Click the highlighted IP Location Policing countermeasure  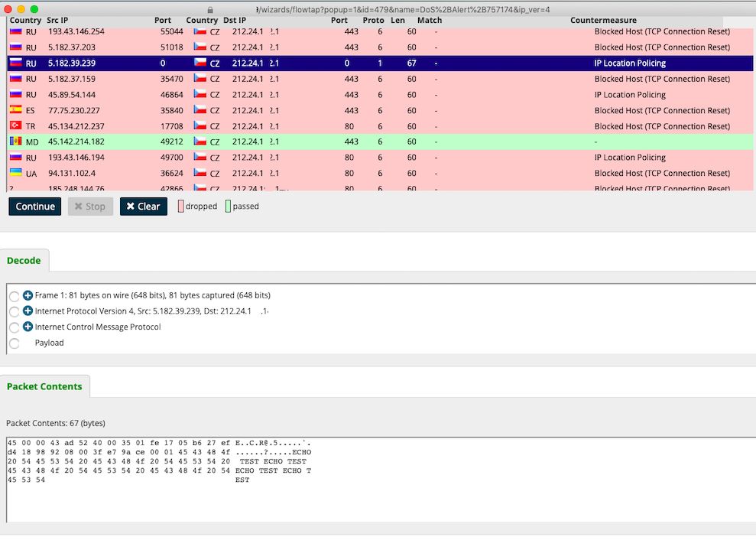click(x=630, y=63)
